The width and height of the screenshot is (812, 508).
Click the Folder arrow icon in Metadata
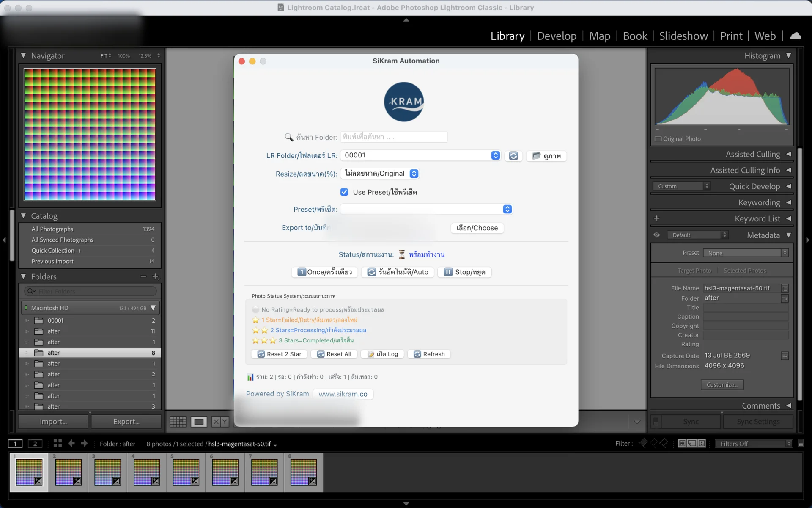785,298
